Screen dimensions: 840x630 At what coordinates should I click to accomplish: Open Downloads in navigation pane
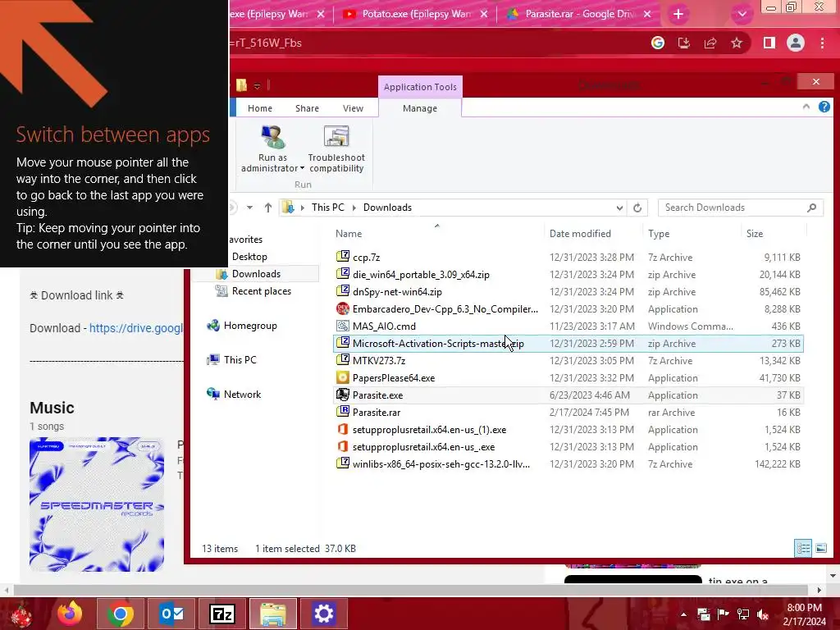[256, 274]
